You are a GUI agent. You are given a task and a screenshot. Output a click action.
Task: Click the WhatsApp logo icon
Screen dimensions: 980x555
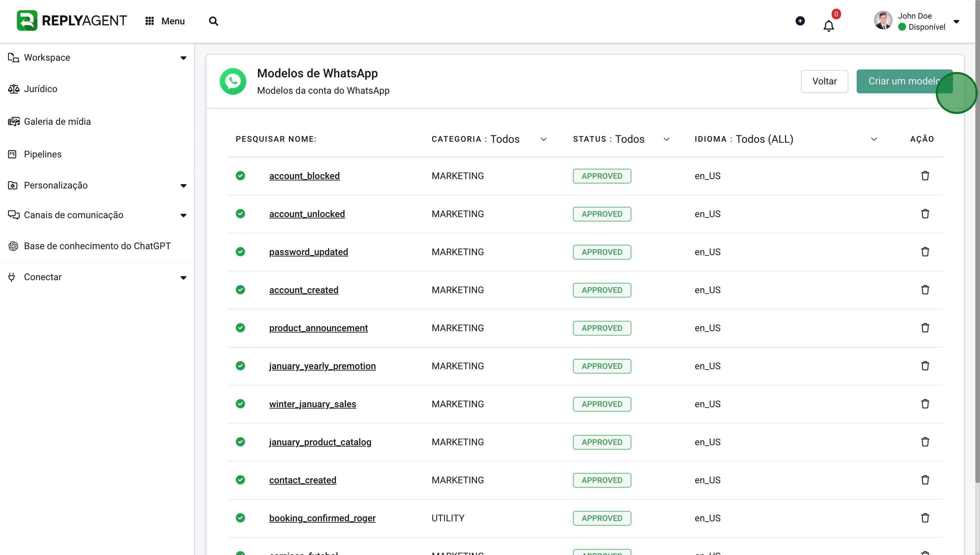point(233,81)
